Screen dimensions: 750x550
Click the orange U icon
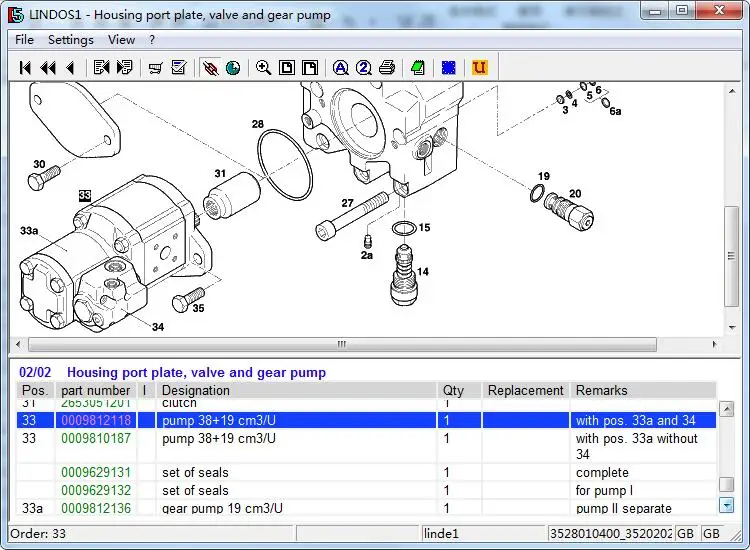(479, 67)
